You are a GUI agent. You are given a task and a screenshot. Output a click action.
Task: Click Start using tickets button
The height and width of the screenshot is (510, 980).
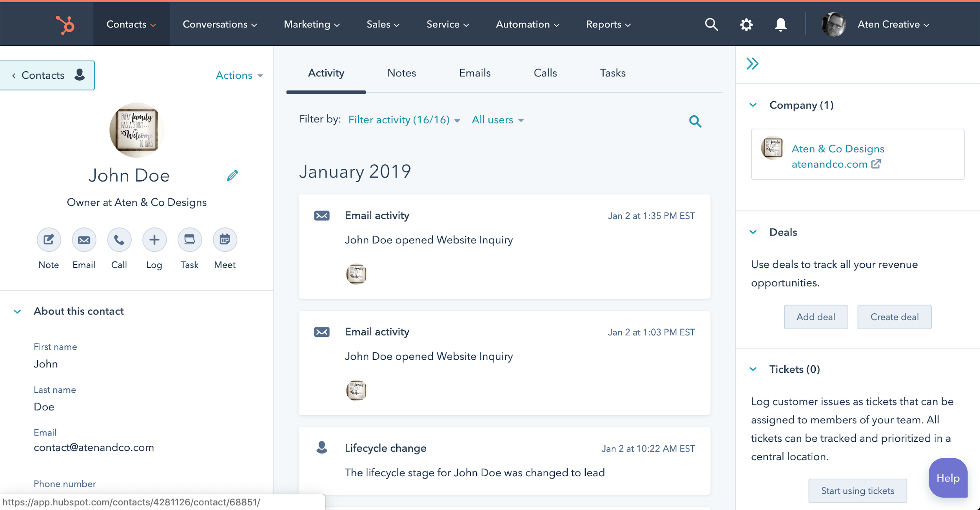[x=858, y=491]
